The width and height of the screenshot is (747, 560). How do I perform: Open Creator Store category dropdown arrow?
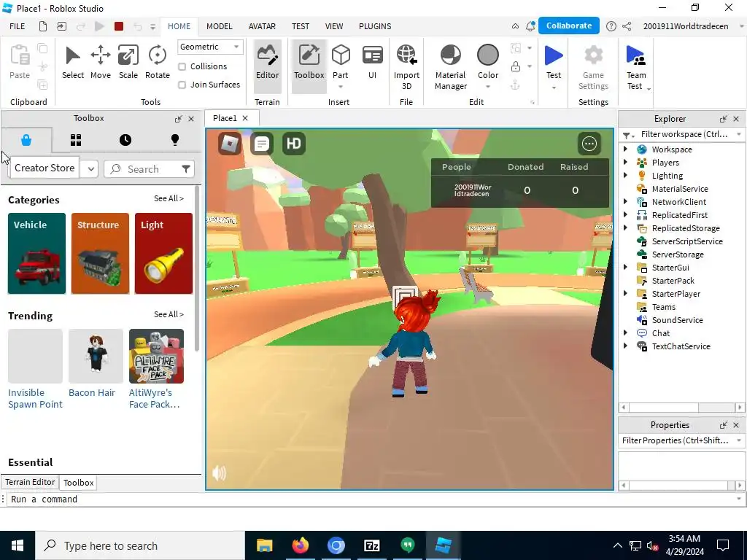90,168
